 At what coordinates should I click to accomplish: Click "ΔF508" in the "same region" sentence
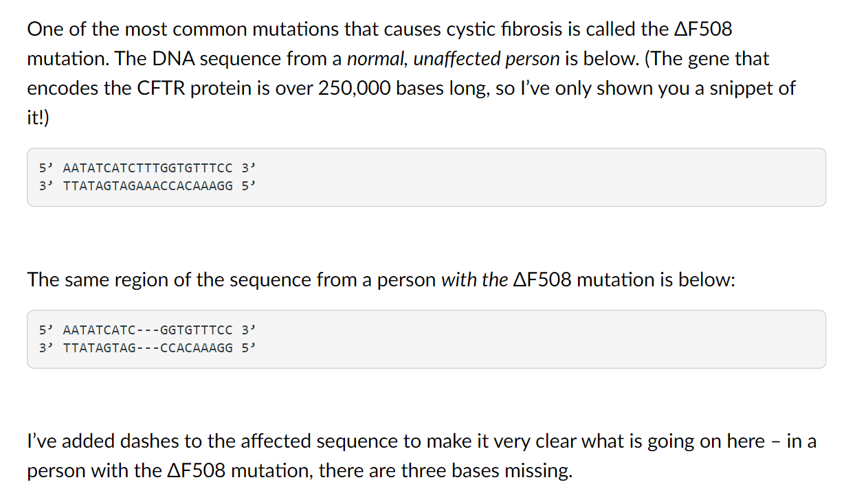point(543,280)
